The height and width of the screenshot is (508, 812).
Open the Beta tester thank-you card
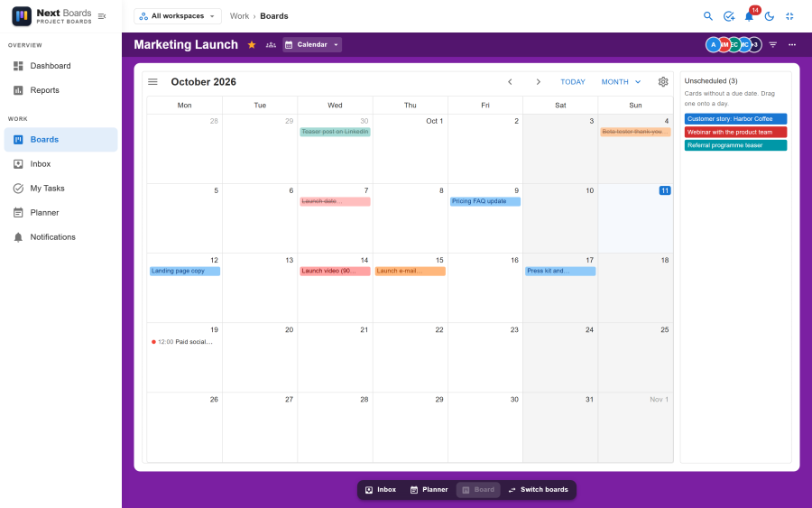(x=635, y=132)
